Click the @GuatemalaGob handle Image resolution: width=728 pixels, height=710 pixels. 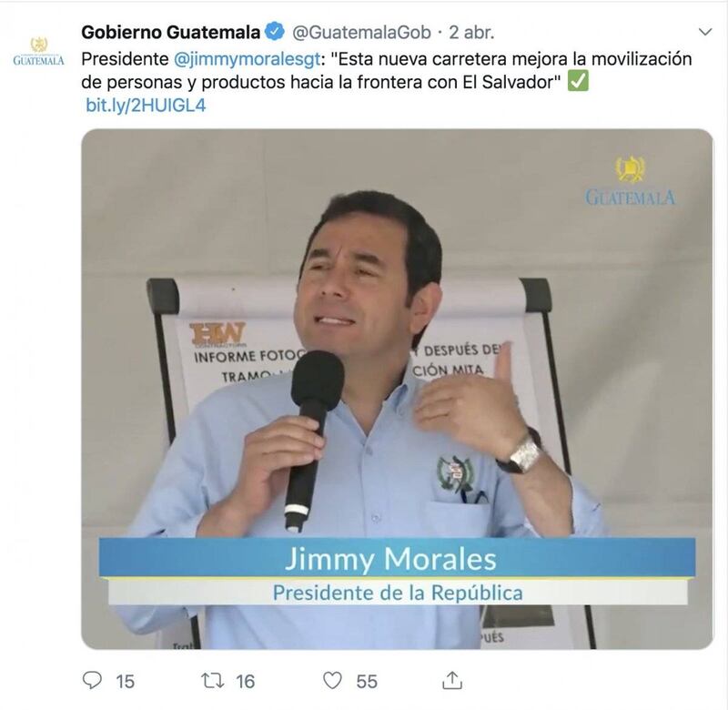pos(361,32)
